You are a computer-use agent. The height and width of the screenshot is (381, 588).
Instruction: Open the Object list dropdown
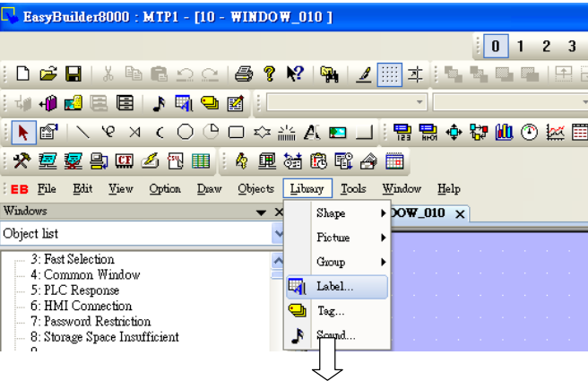pos(278,234)
